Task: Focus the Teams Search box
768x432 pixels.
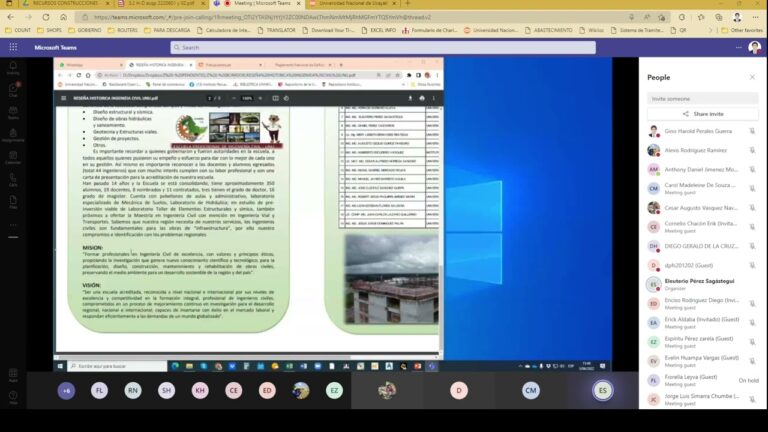Action: pos(383,48)
